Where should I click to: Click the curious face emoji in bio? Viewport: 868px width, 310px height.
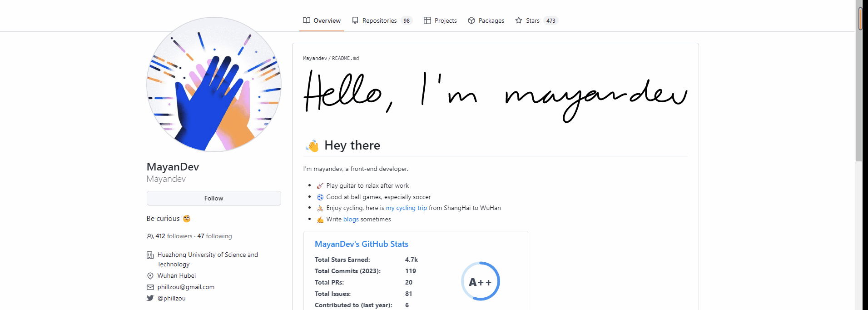pos(187,219)
